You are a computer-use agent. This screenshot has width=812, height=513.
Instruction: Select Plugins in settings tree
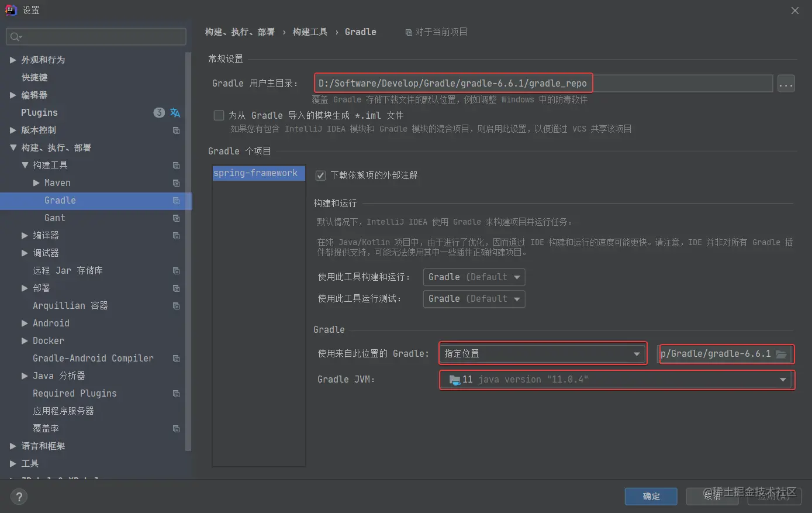pyautogui.click(x=39, y=112)
